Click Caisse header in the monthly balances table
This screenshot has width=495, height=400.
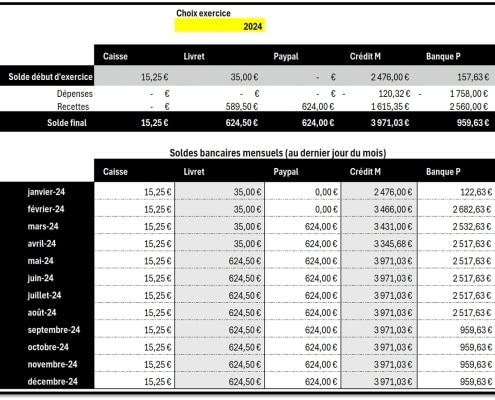click(115, 172)
